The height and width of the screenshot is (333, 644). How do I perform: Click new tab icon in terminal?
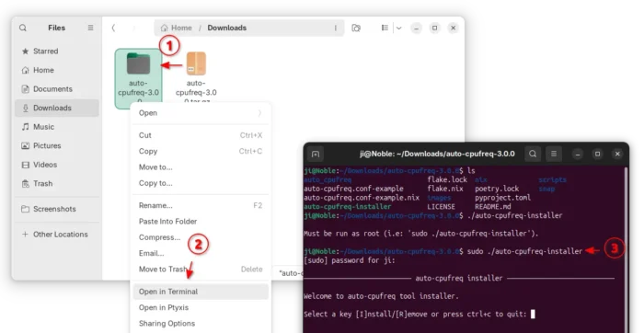pyautogui.click(x=316, y=155)
